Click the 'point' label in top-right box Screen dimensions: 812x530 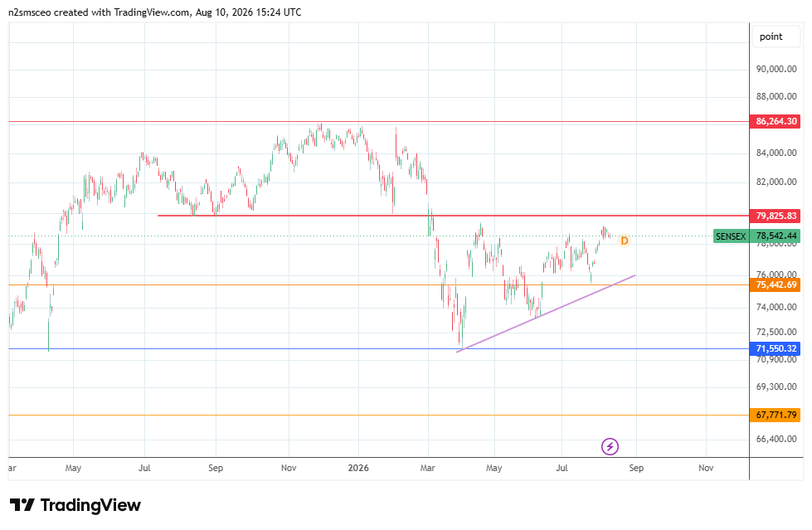[x=771, y=36]
